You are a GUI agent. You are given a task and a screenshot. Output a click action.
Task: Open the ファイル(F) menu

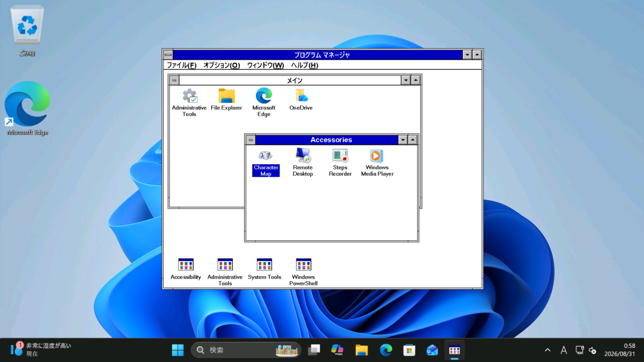click(x=181, y=65)
